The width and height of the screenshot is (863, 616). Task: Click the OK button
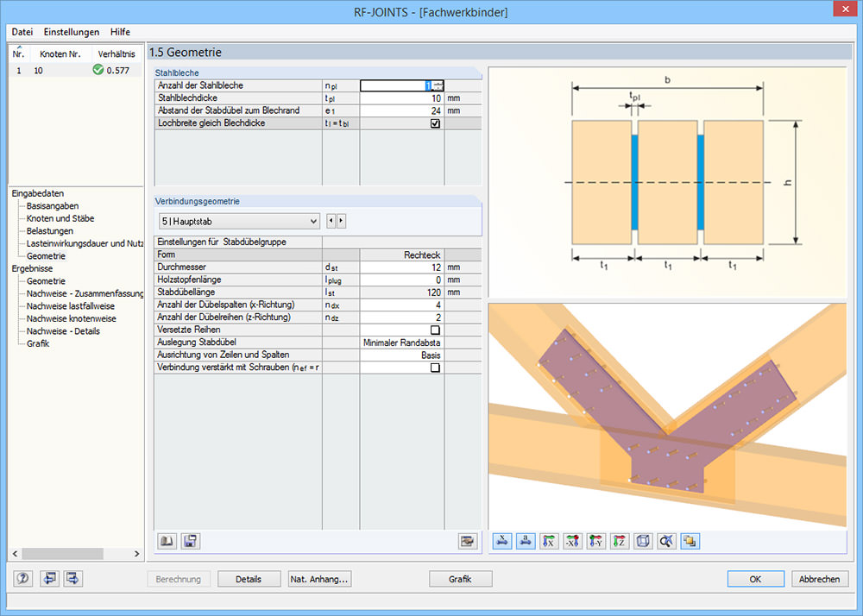pos(756,579)
